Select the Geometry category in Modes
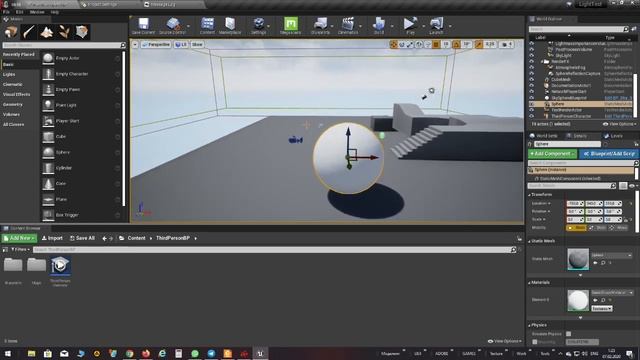This screenshot has width=640, height=360. point(13,105)
